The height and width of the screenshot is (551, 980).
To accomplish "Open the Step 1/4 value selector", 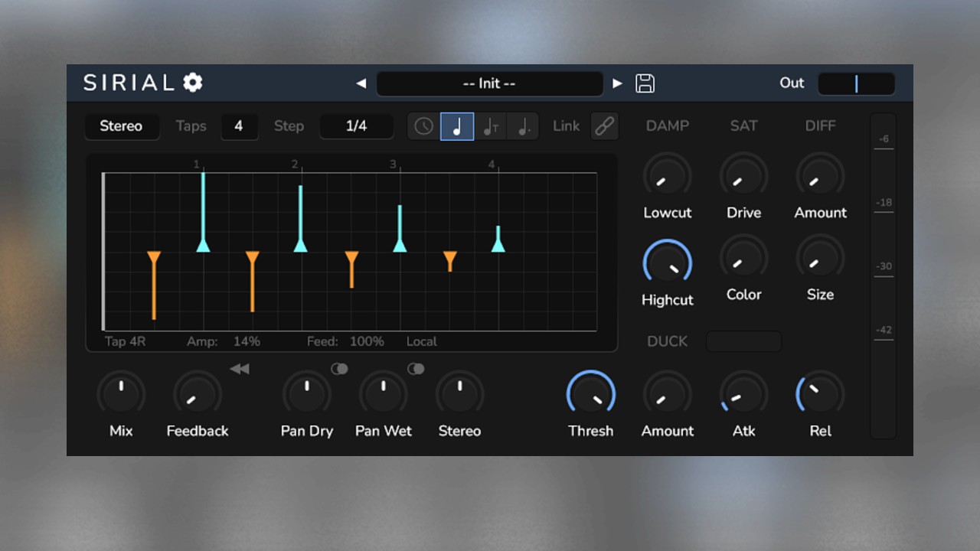I will [356, 126].
